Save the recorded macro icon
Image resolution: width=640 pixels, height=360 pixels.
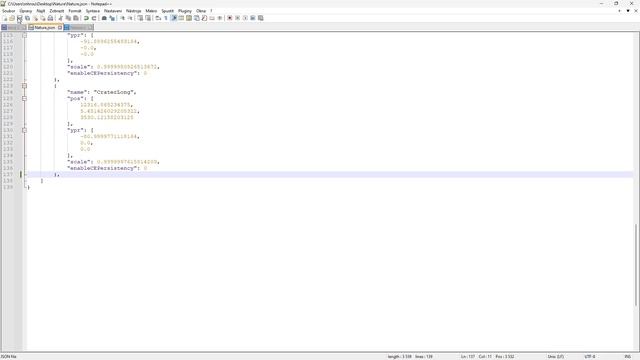pyautogui.click(x=260, y=18)
